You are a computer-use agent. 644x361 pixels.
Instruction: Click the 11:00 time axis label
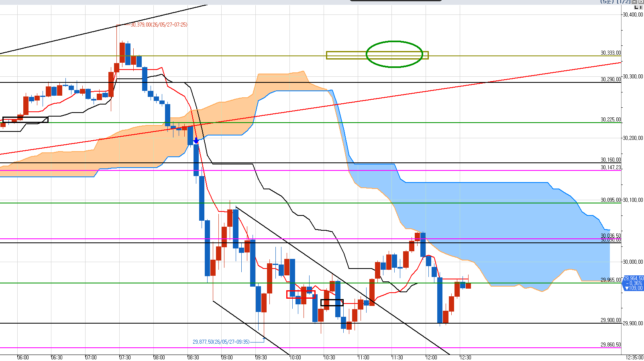[x=363, y=357]
